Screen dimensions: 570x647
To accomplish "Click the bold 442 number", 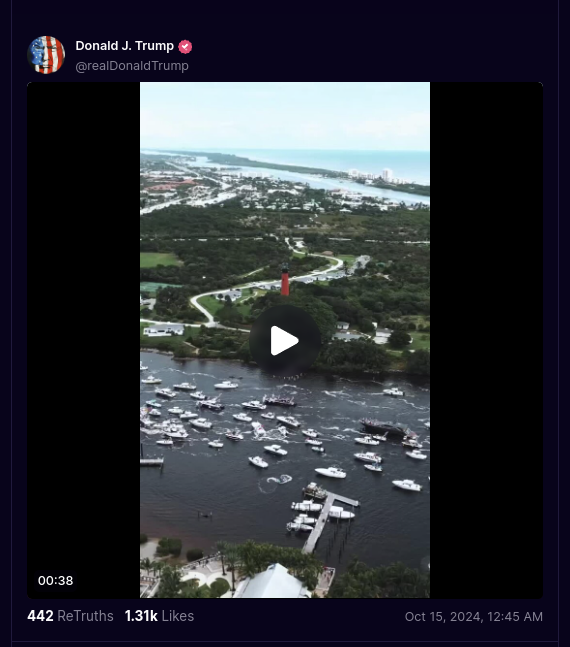I will [x=40, y=616].
